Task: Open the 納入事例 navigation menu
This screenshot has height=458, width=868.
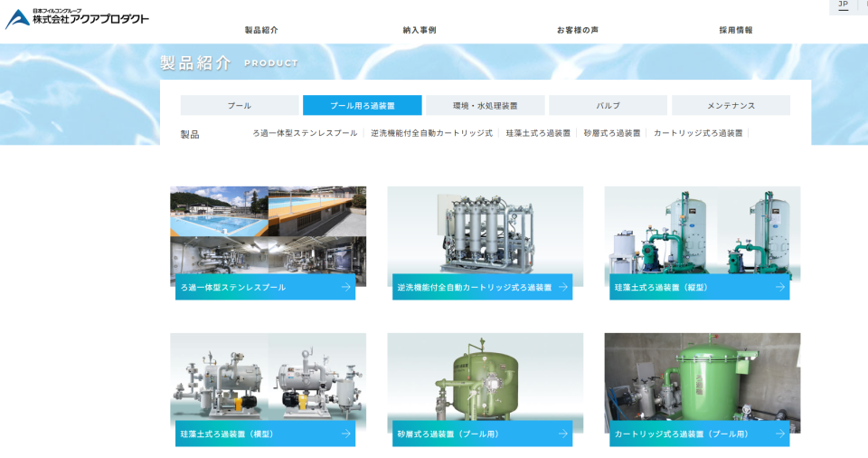Action: pos(420,30)
